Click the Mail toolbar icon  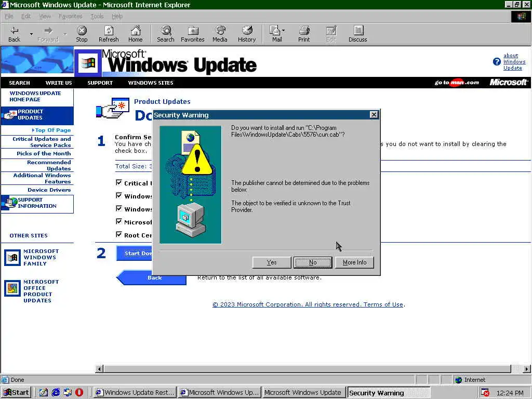(275, 34)
